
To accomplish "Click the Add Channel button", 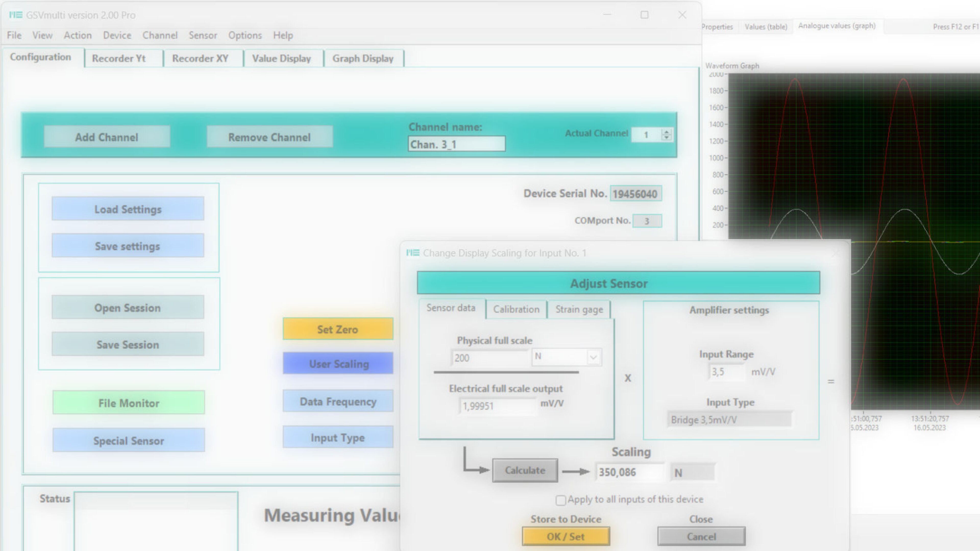I will tap(107, 137).
